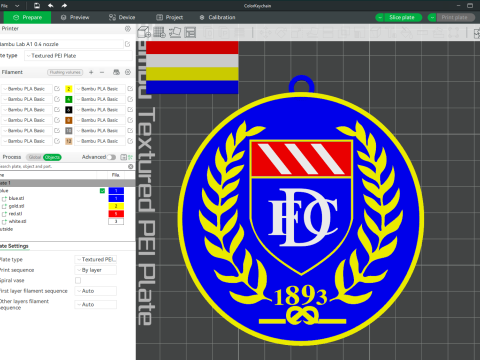Viewport: 480px width, 360px height.
Task: Open Print plate options arrow
Action: point(432,17)
